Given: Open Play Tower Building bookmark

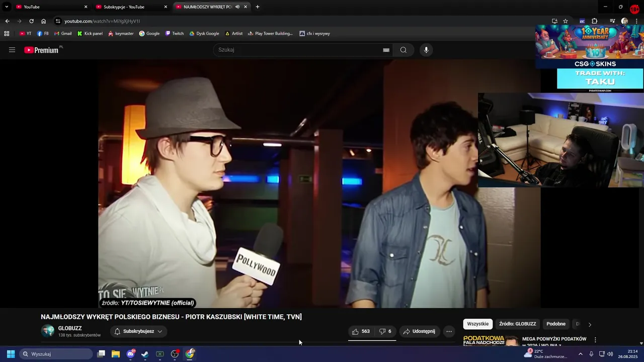Looking at the screenshot, I should [270, 34].
